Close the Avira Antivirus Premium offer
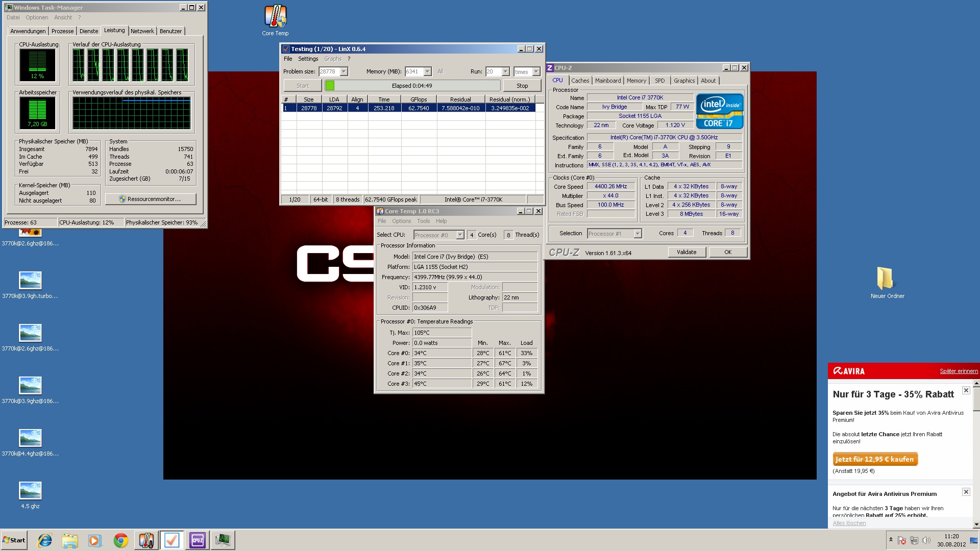The width and height of the screenshot is (980, 551). 966,492
